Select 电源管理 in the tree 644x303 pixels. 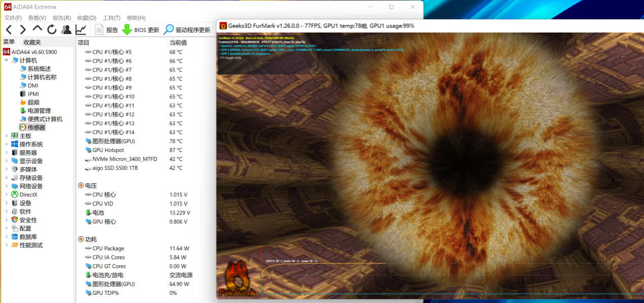click(x=35, y=111)
